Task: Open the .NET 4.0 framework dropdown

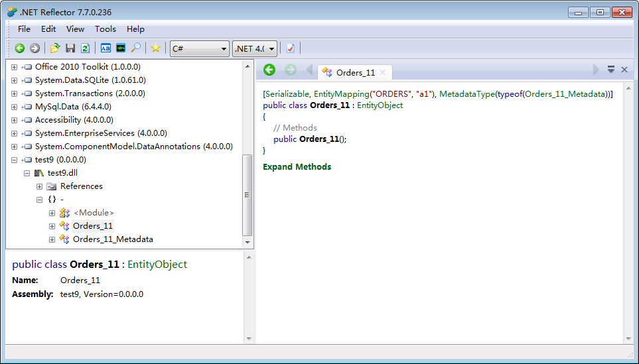Action: click(x=255, y=49)
